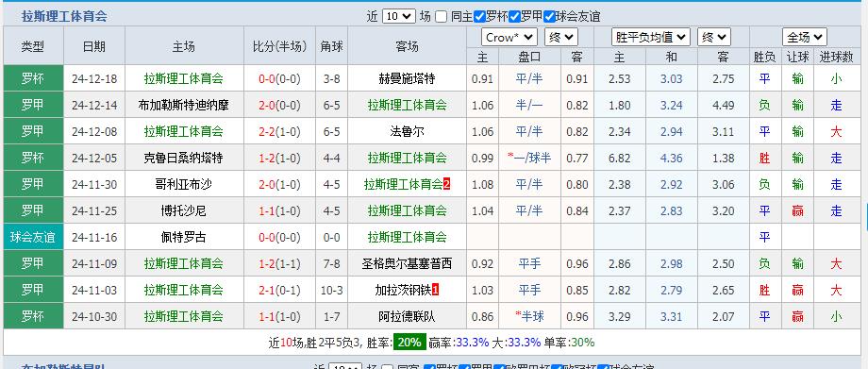The image size is (868, 369).
Task: Open the recent matches count dropdown showing 10
Action: [x=398, y=16]
